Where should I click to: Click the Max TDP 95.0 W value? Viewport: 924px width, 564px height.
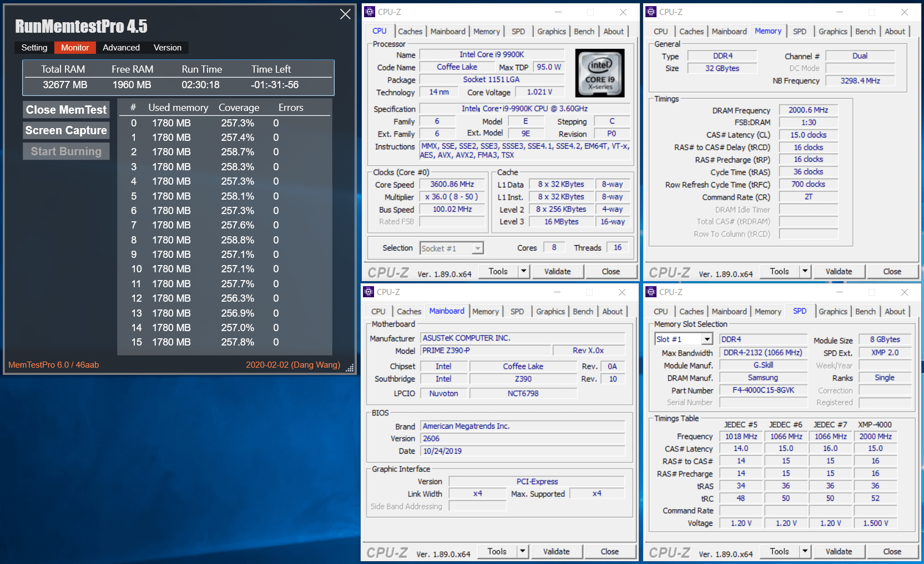tap(548, 67)
